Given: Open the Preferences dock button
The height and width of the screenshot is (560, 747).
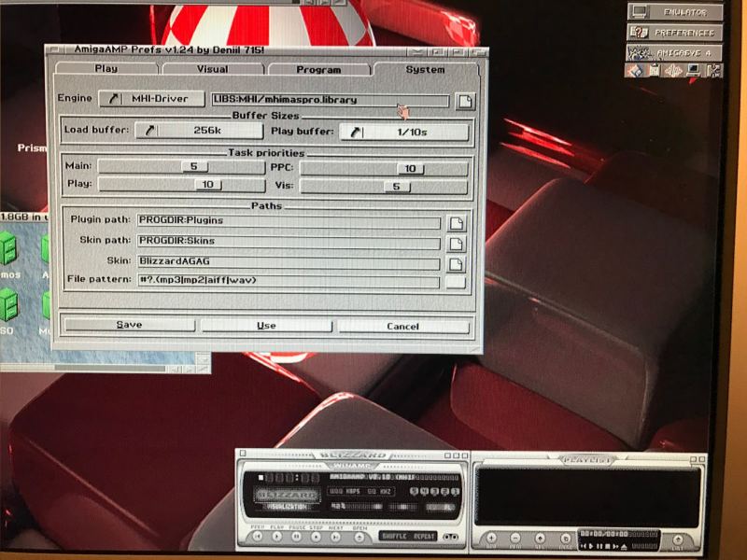Looking at the screenshot, I should pos(674,33).
